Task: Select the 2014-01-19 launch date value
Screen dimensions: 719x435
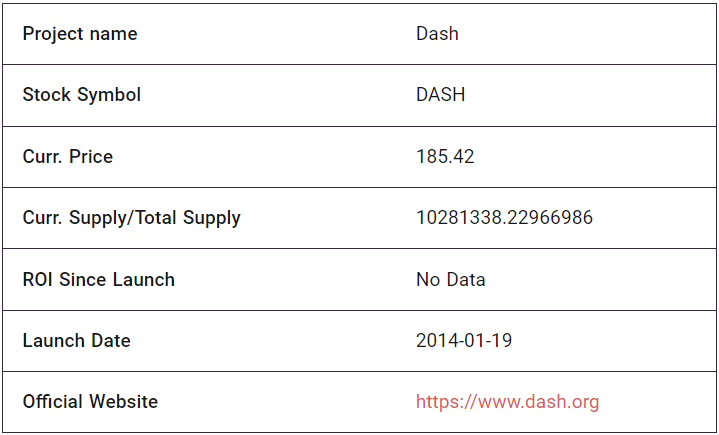Action: point(464,341)
